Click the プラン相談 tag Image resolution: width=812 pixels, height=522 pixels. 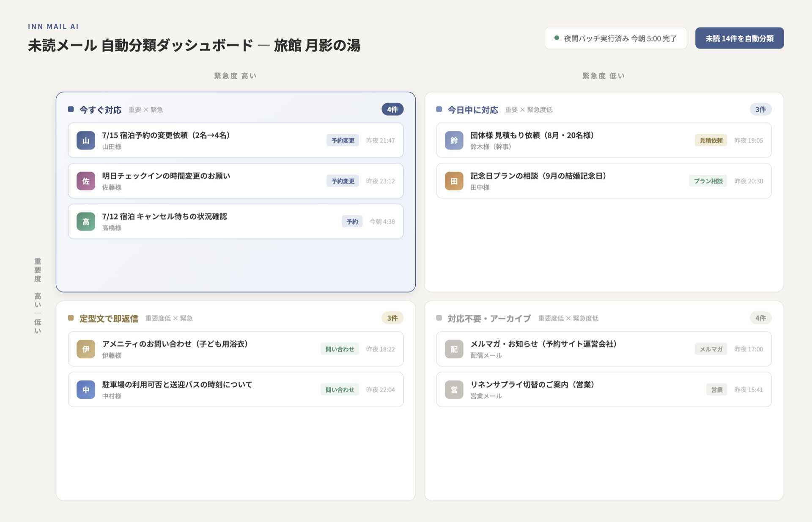[x=708, y=181]
